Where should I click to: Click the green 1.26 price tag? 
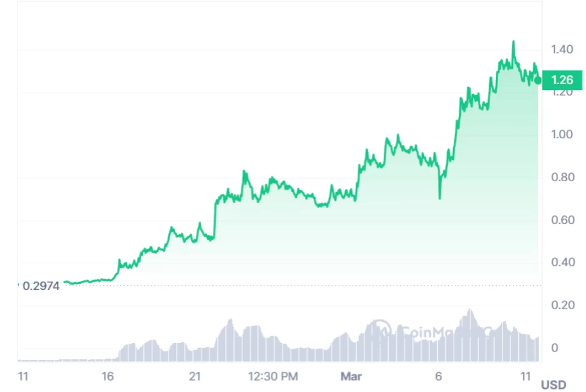tap(562, 80)
